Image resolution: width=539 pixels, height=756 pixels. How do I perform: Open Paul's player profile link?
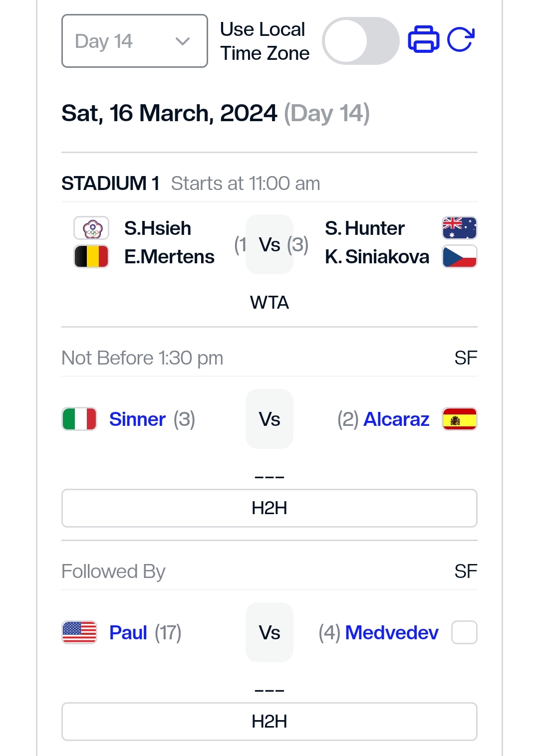(128, 633)
